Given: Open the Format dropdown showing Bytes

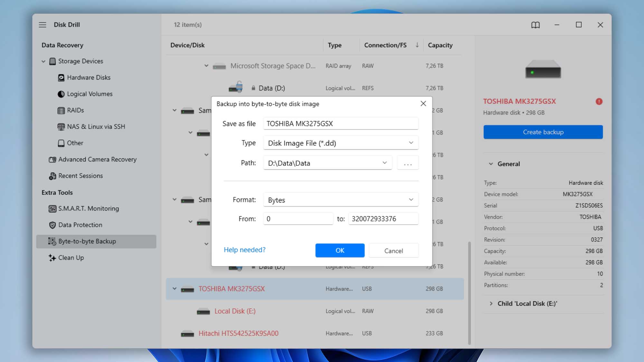Looking at the screenshot, I should click(341, 200).
